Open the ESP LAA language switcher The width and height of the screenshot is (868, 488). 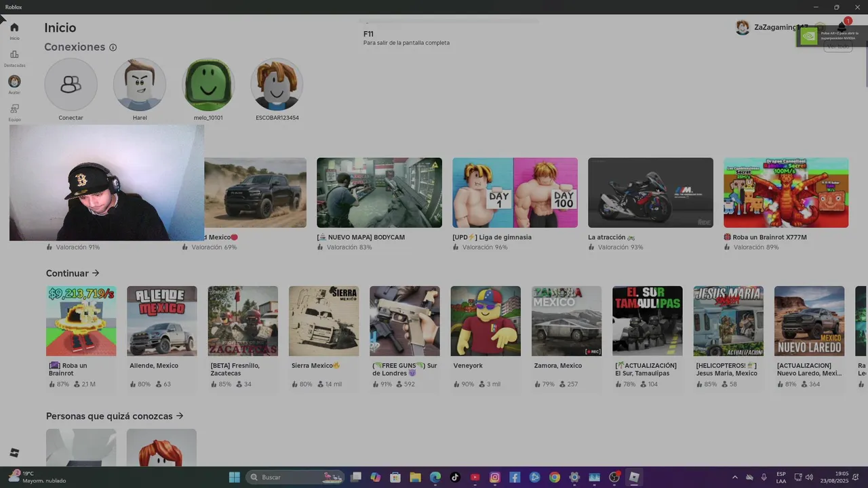pyautogui.click(x=781, y=477)
